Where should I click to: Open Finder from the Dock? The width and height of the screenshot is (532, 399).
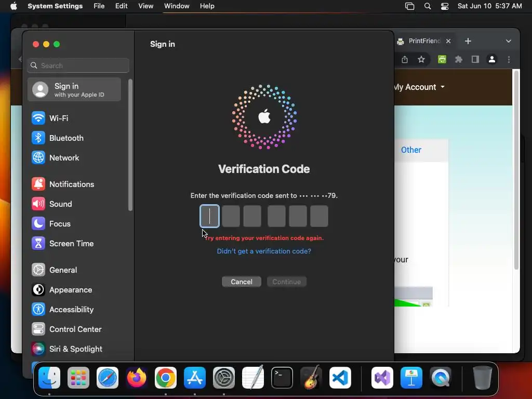coord(49,378)
